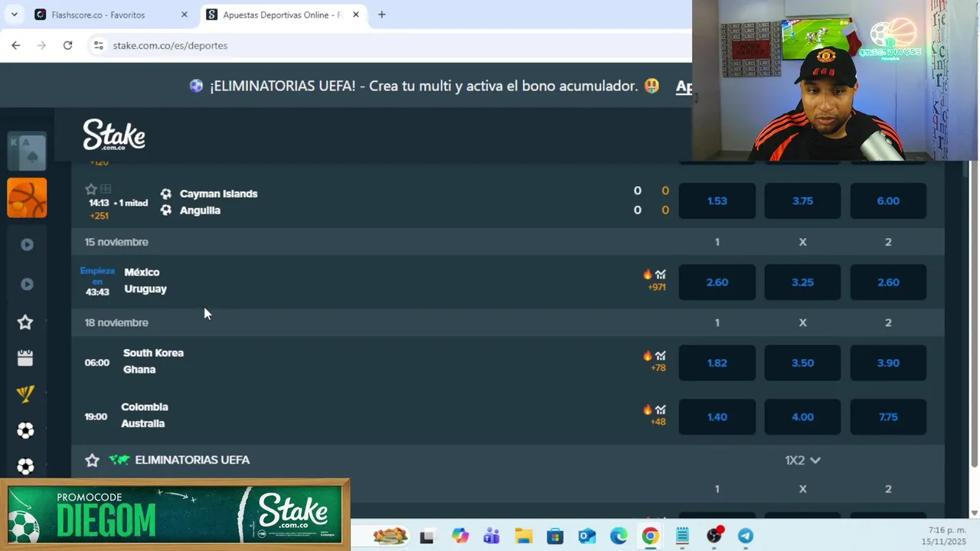980x551 pixels.
Task: Reload the Stake page
Action: (x=67, y=45)
